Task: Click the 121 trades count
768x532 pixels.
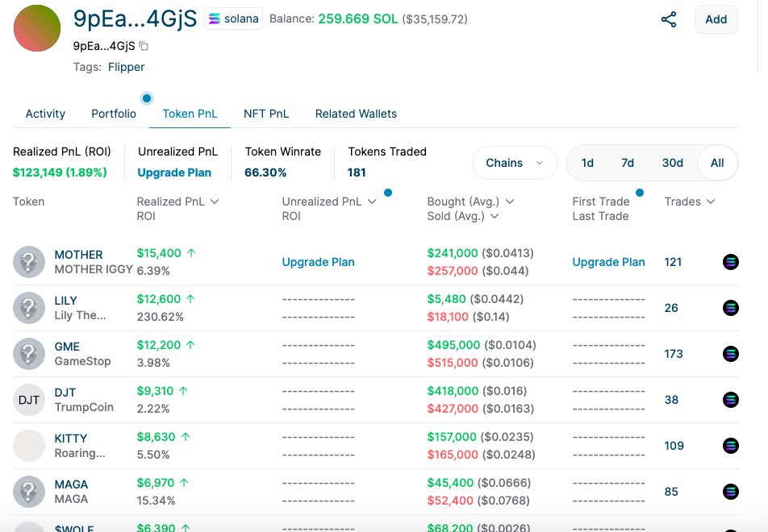Action: (x=673, y=262)
